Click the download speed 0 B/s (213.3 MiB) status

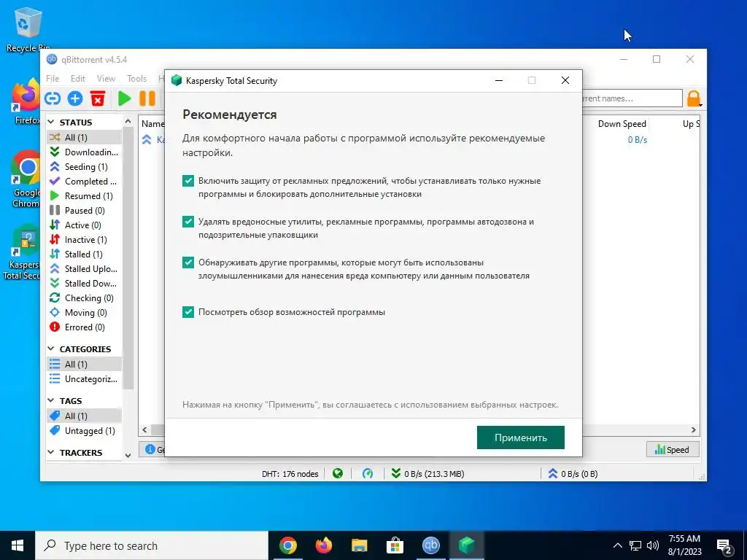pyautogui.click(x=427, y=474)
